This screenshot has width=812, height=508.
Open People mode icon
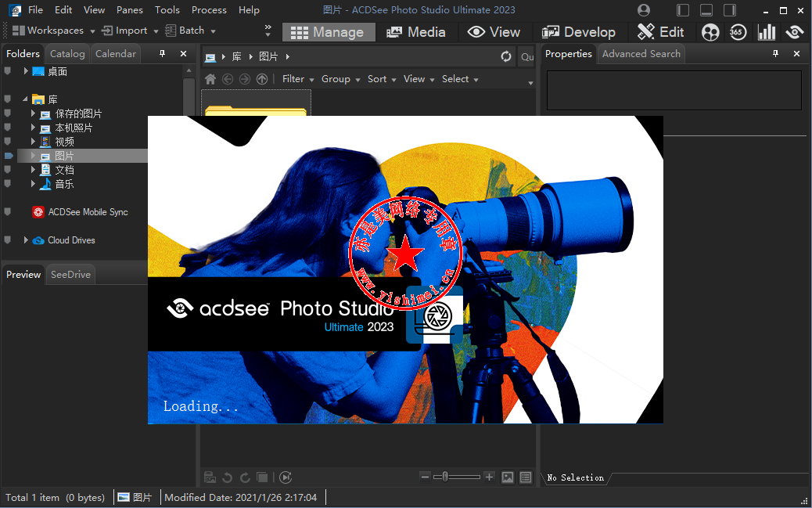click(x=710, y=32)
